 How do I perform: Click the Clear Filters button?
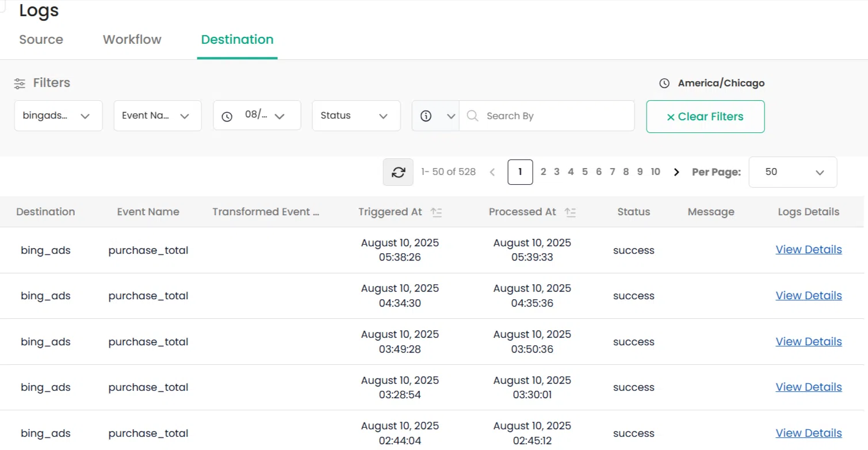705,116
